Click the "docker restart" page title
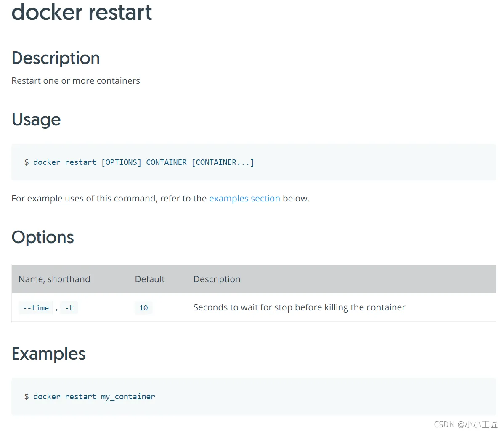 pos(82,12)
